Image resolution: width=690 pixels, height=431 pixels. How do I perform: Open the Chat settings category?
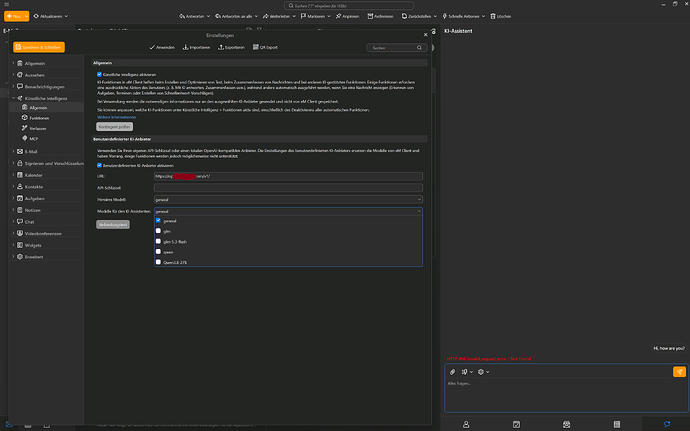click(x=29, y=222)
